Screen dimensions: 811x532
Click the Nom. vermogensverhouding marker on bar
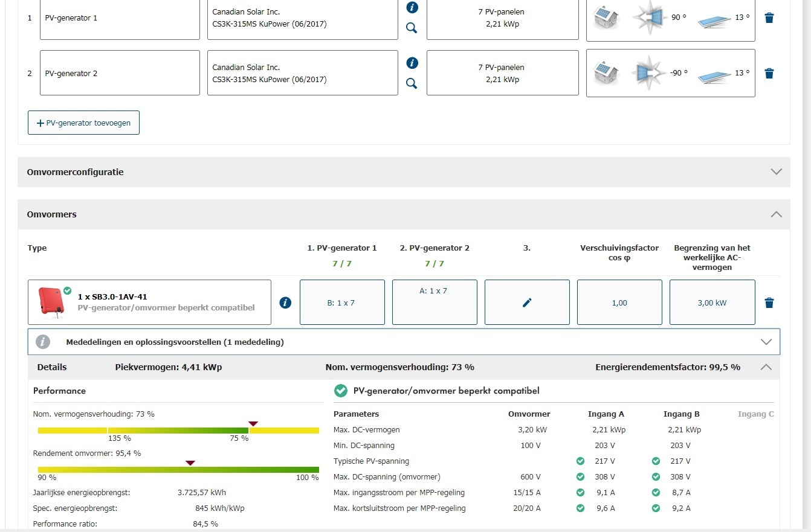[x=253, y=424]
